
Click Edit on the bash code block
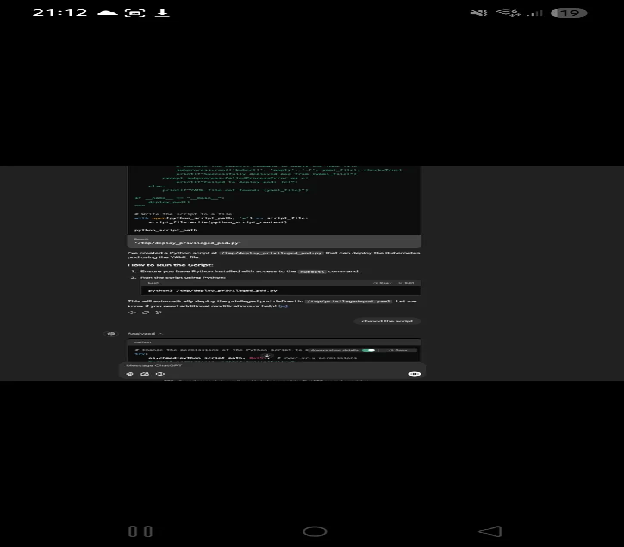(x=406, y=283)
